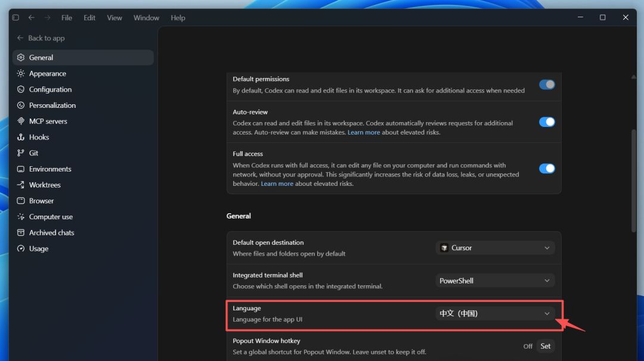Click the Browser sidebar icon
This screenshot has width=644, height=361.
[21, 201]
